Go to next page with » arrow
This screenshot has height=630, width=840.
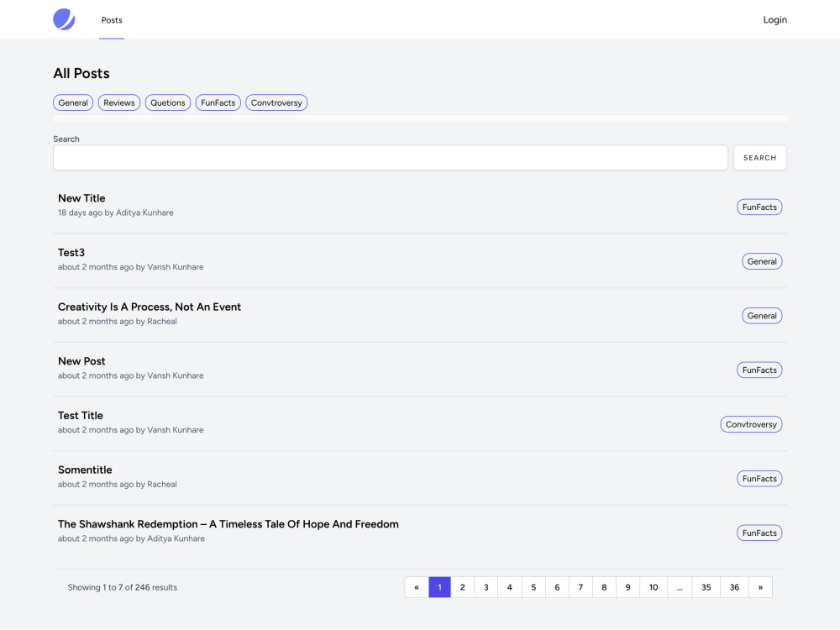coord(760,587)
